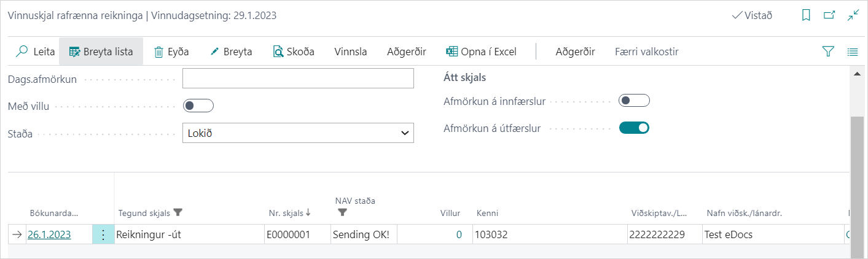
Task: Sort by the Nr. skjals column header
Action: coord(287,213)
